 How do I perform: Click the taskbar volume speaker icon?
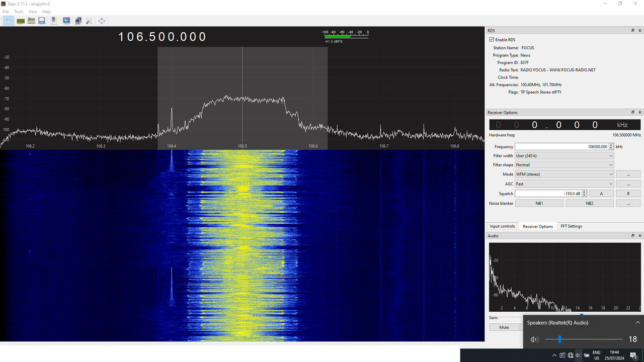click(578, 355)
